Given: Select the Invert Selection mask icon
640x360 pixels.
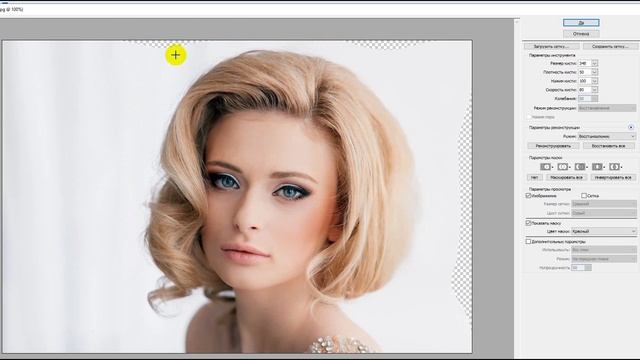Looking at the screenshot, I should coord(614,167).
